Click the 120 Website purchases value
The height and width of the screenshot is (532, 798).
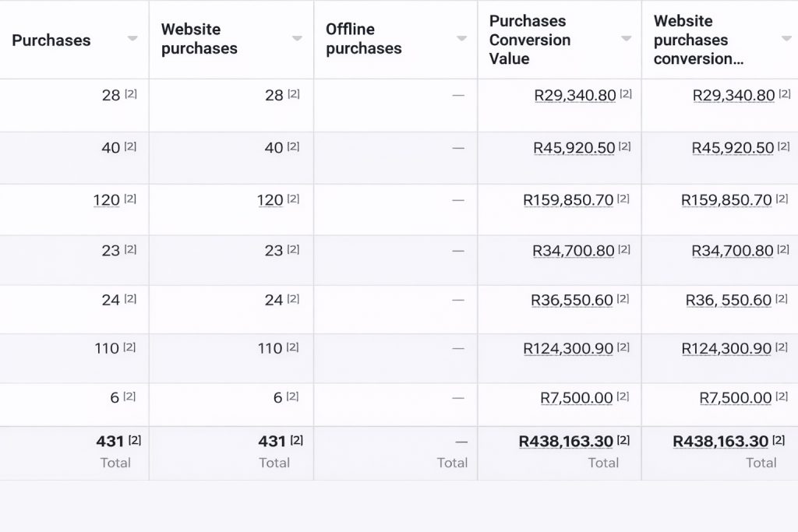[270, 200]
